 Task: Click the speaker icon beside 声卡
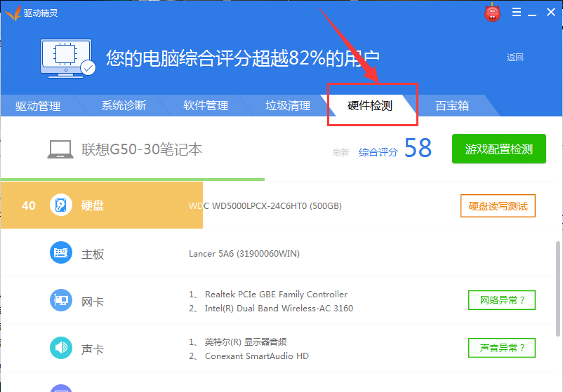[x=60, y=348]
